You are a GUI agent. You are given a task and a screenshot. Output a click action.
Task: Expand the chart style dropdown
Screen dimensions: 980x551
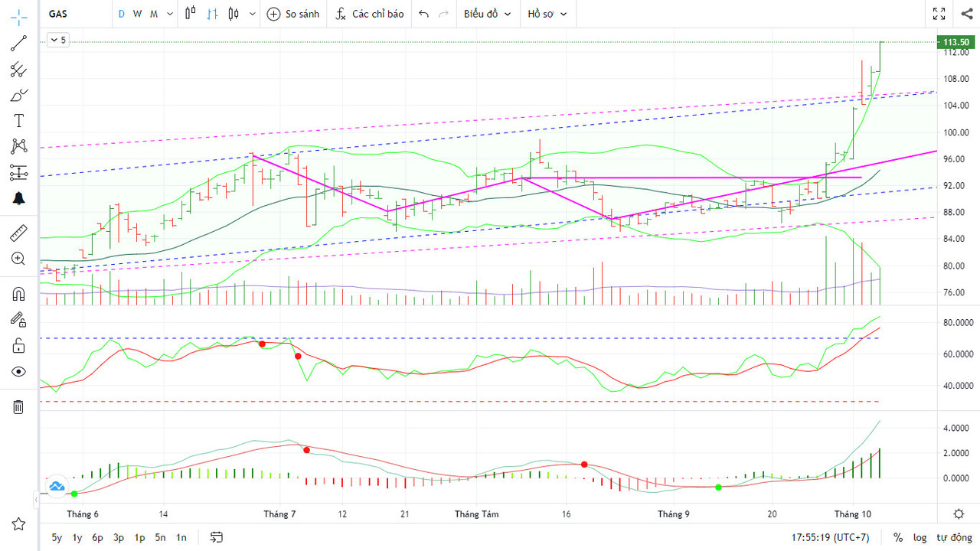tap(253, 14)
